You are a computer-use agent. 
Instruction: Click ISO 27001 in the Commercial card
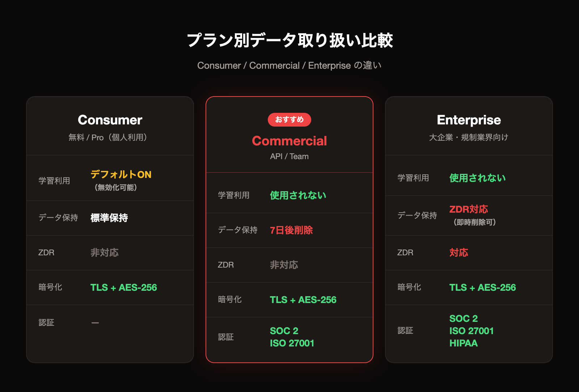(292, 344)
